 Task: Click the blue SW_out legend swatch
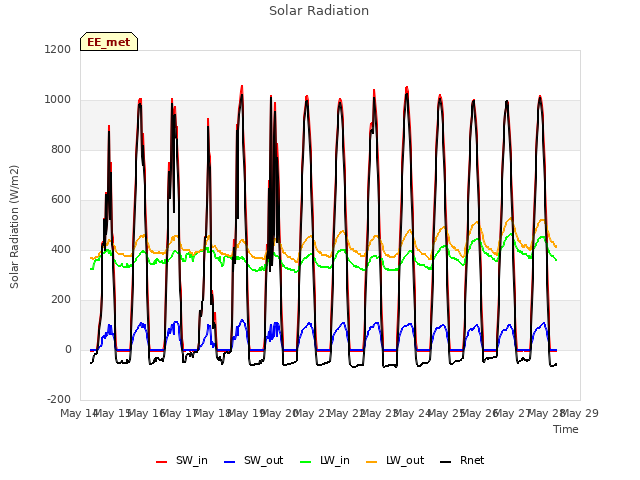tap(230, 462)
